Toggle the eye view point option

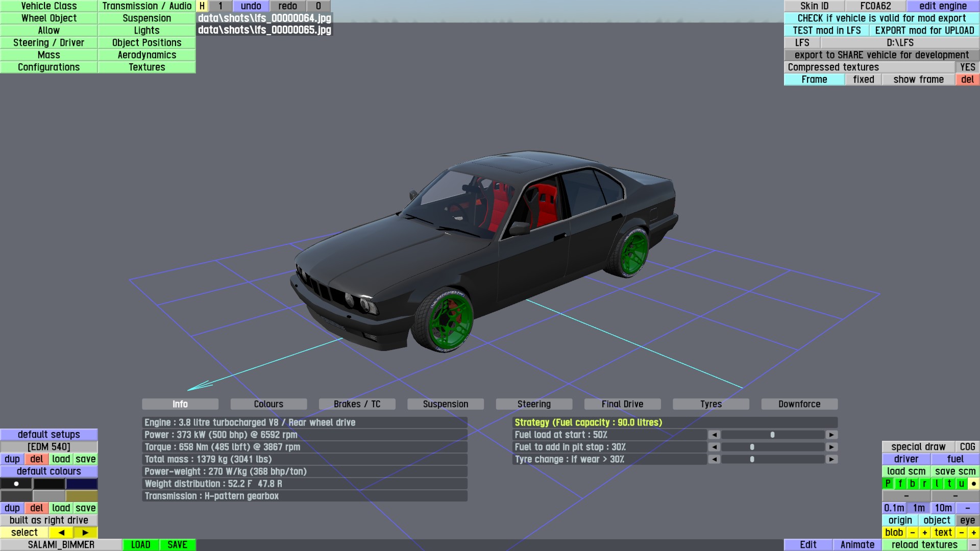(x=967, y=520)
